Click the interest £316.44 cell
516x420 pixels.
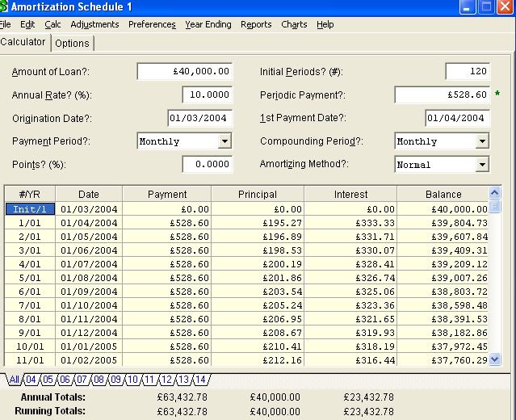point(350,360)
